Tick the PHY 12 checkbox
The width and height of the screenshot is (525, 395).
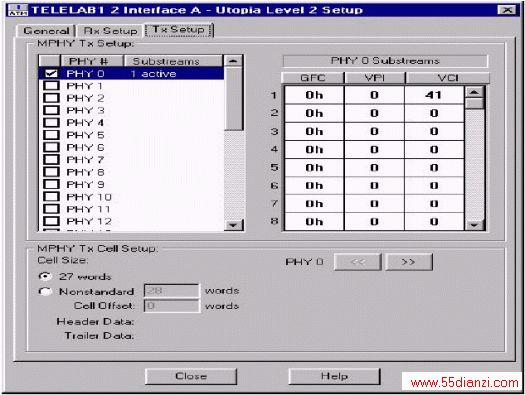coord(51,221)
